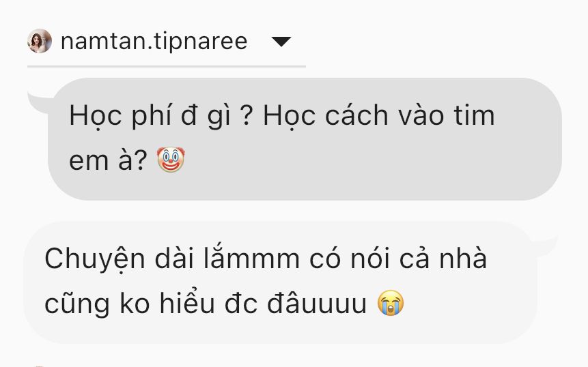Viewport: 588px width, 367px height.
Task: Click the text 'em à?' in grey bubble
Action: (x=108, y=161)
